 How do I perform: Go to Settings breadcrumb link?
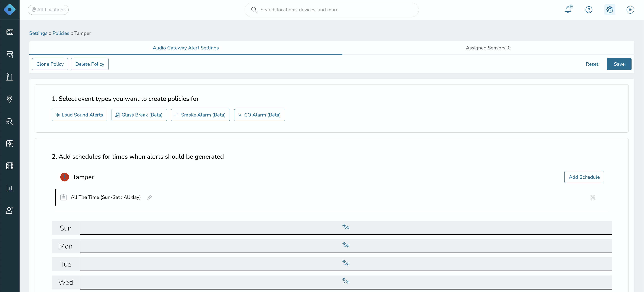38,33
